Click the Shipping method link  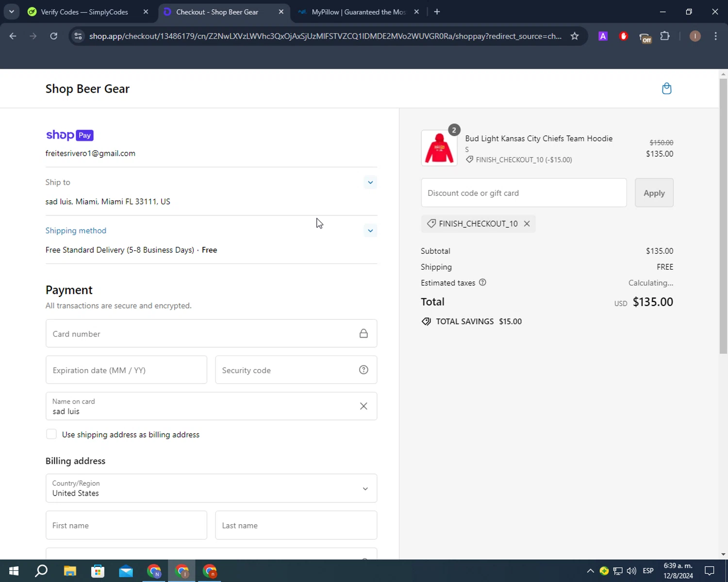click(x=76, y=230)
